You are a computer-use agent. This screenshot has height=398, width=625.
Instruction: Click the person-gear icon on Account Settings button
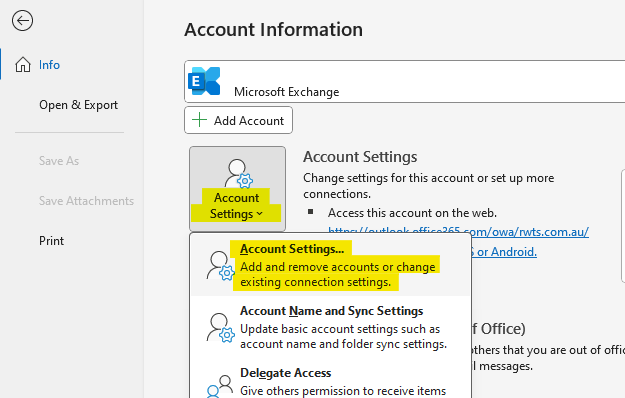pos(238,174)
